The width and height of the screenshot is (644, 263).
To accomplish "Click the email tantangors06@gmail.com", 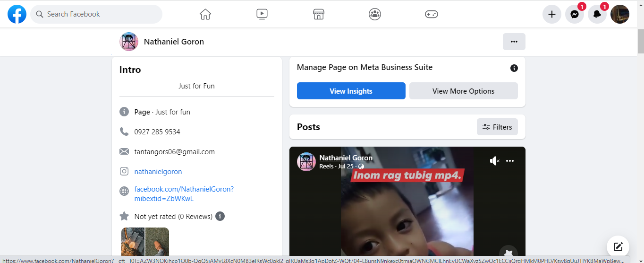I will coord(175,152).
